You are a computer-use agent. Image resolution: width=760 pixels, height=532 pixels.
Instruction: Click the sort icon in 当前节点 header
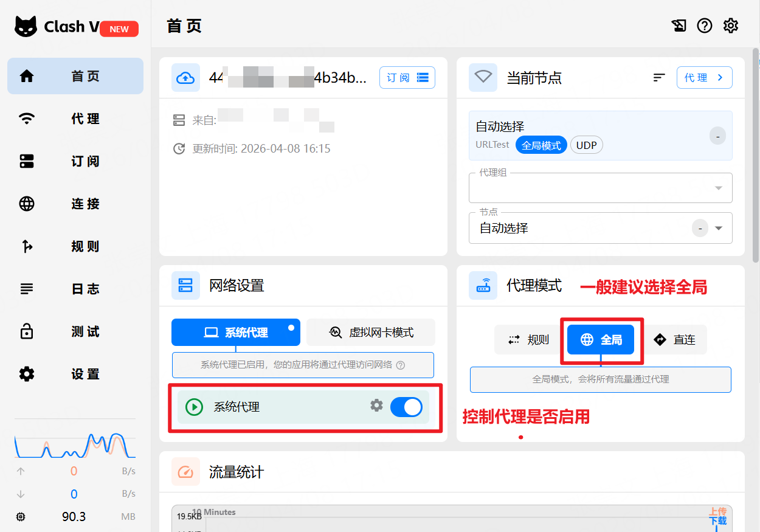659,78
